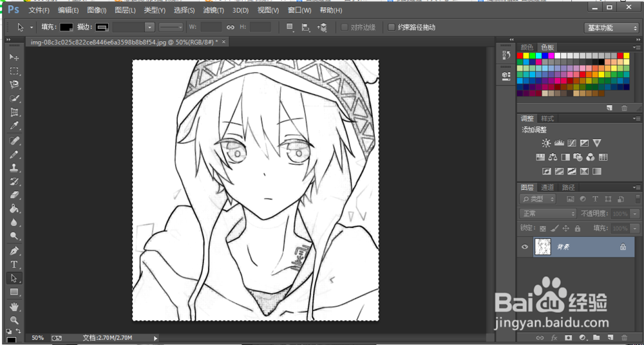Select the Eraser tool
Viewport: 644px width, 345px height.
point(14,194)
